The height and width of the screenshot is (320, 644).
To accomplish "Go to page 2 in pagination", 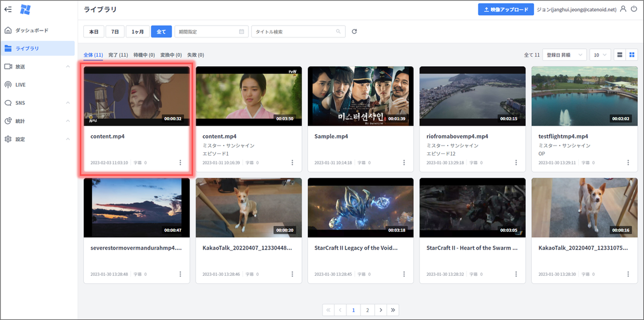I will click(367, 310).
